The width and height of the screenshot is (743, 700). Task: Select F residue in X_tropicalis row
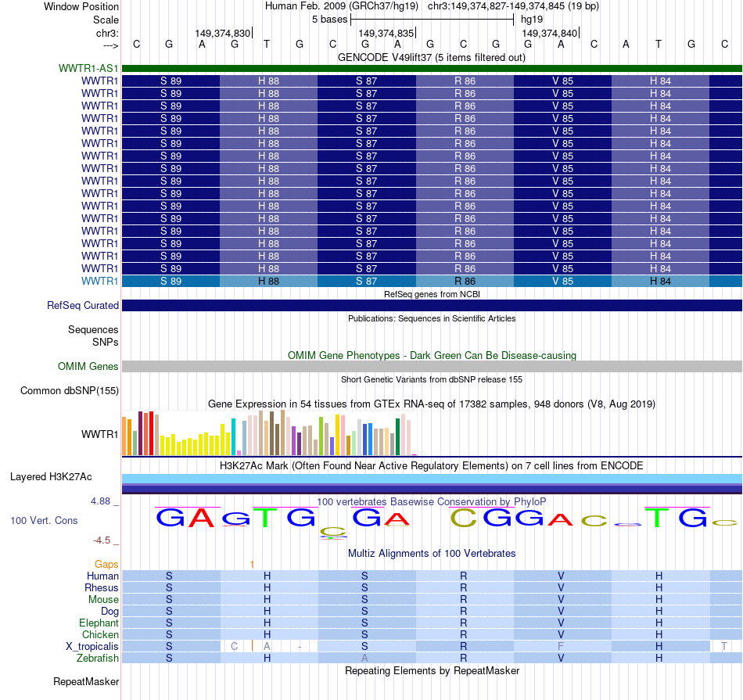pyautogui.click(x=561, y=647)
